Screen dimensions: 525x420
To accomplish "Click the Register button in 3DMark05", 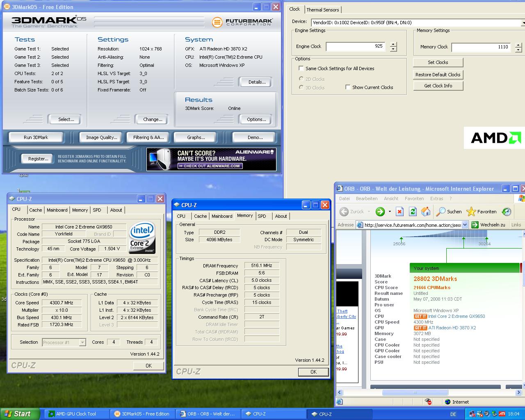I will [38, 159].
